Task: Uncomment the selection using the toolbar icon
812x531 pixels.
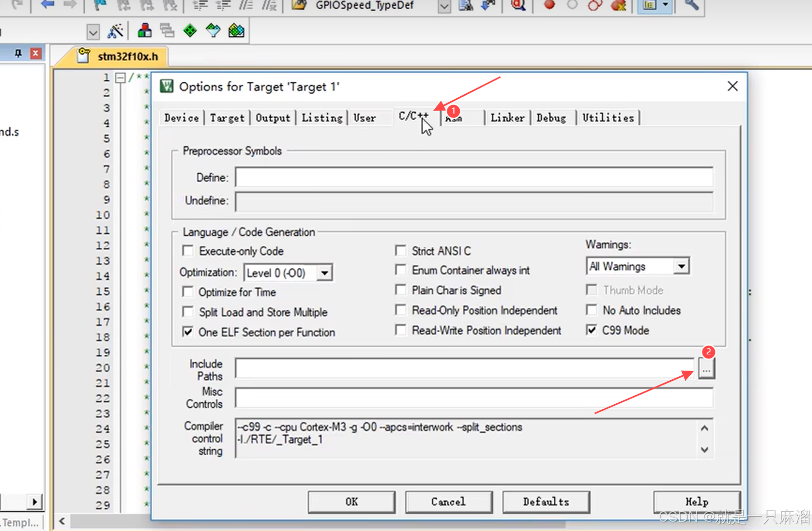Action: click(x=269, y=5)
